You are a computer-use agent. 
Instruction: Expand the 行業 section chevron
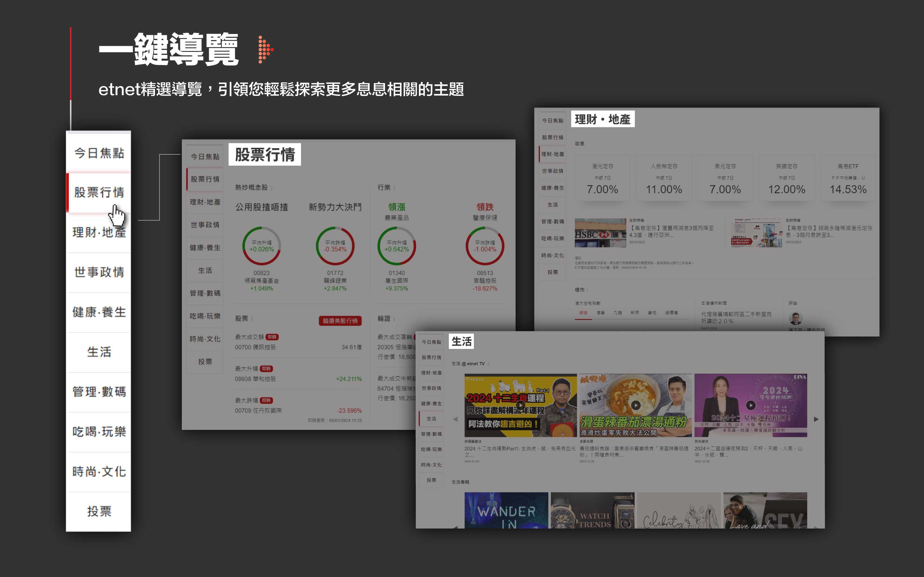pyautogui.click(x=394, y=188)
